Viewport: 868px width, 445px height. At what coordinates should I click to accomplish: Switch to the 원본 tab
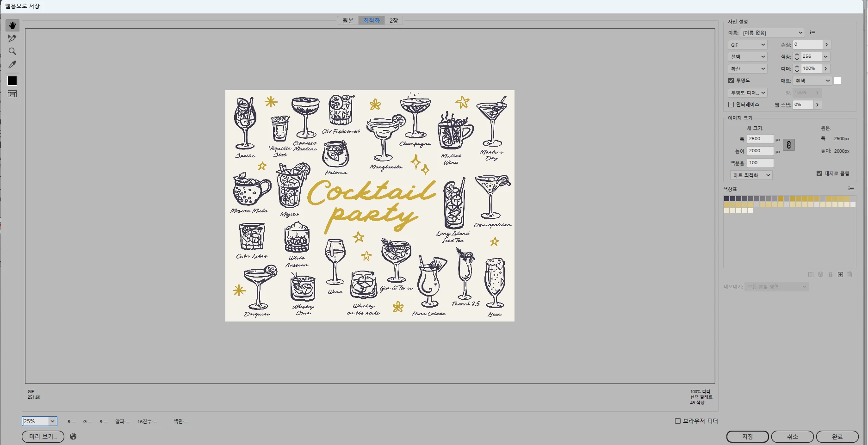(x=348, y=20)
